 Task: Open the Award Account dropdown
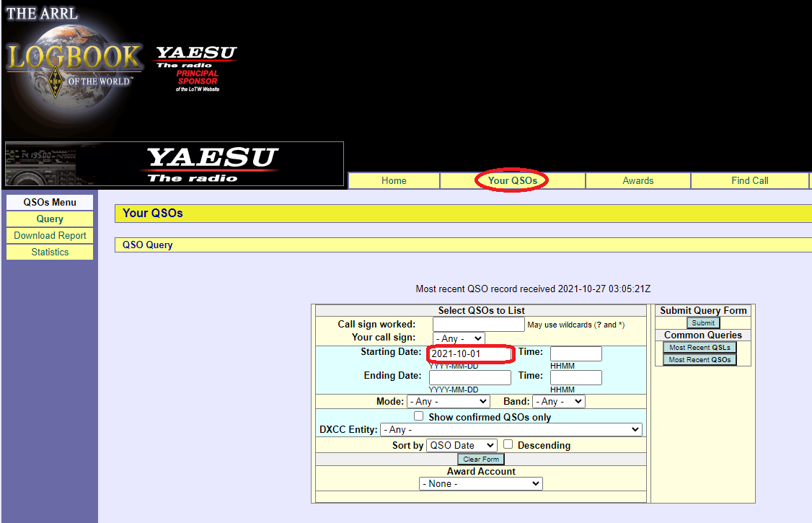pyautogui.click(x=480, y=483)
